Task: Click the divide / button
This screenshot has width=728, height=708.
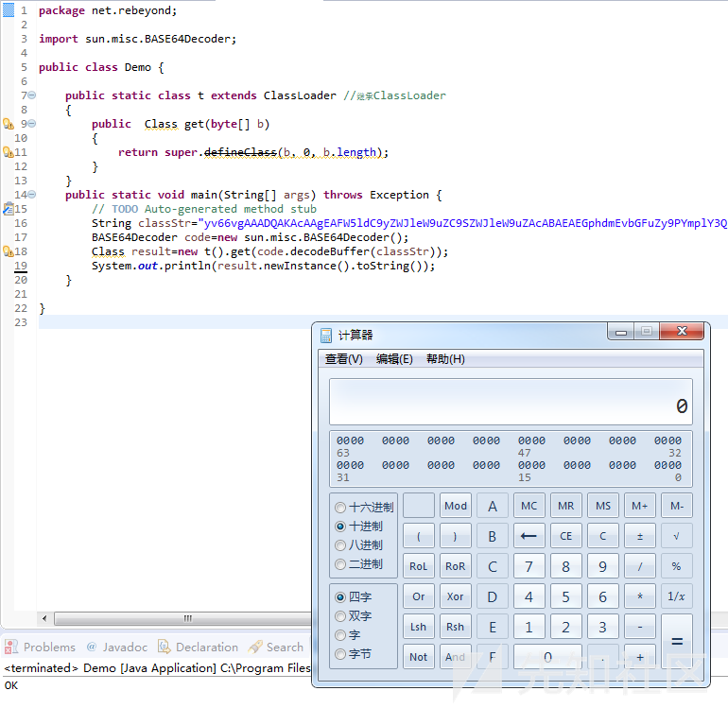Action: coord(640,566)
